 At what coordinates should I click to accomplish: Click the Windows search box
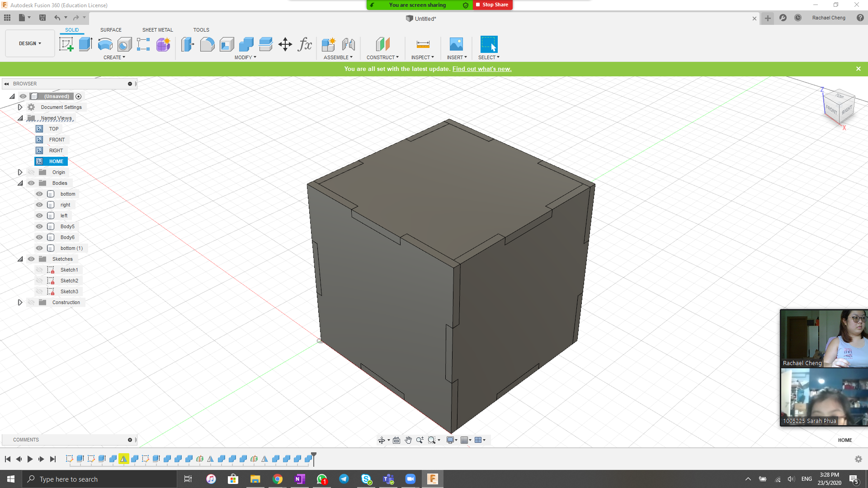tap(99, 479)
